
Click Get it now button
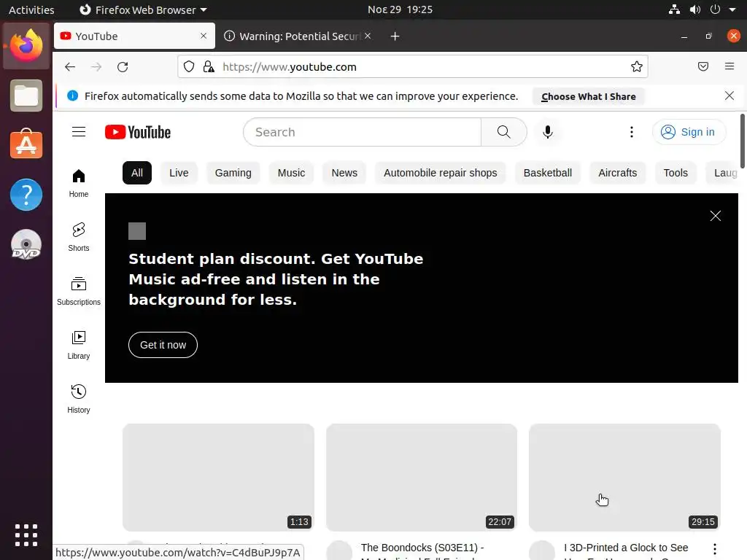point(163,345)
